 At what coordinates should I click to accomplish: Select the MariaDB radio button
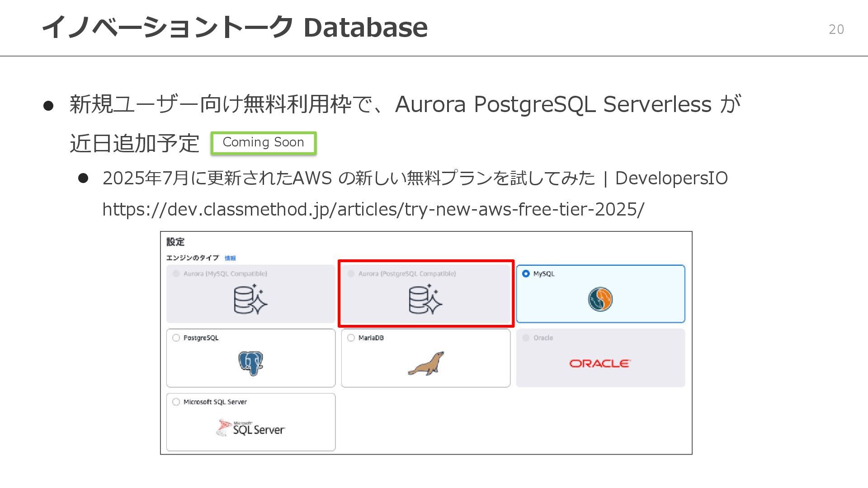(351, 338)
